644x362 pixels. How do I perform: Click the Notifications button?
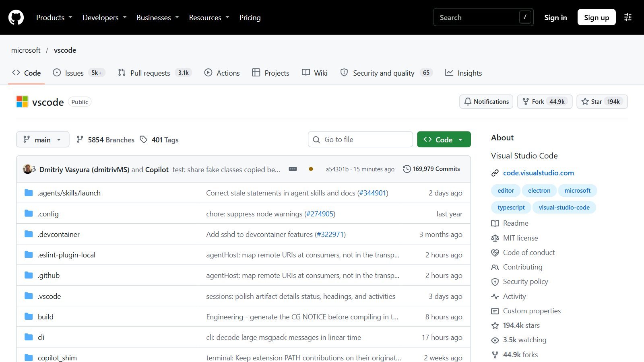coord(486,101)
